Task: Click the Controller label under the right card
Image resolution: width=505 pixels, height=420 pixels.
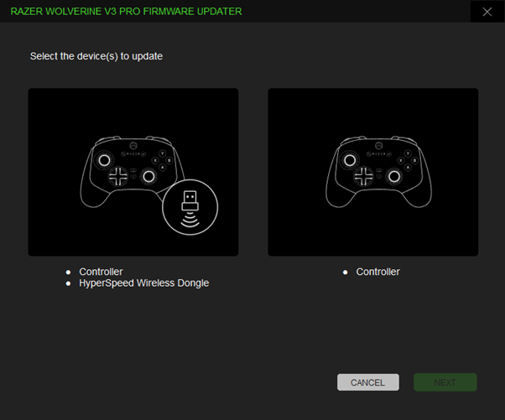Action: 377,272
